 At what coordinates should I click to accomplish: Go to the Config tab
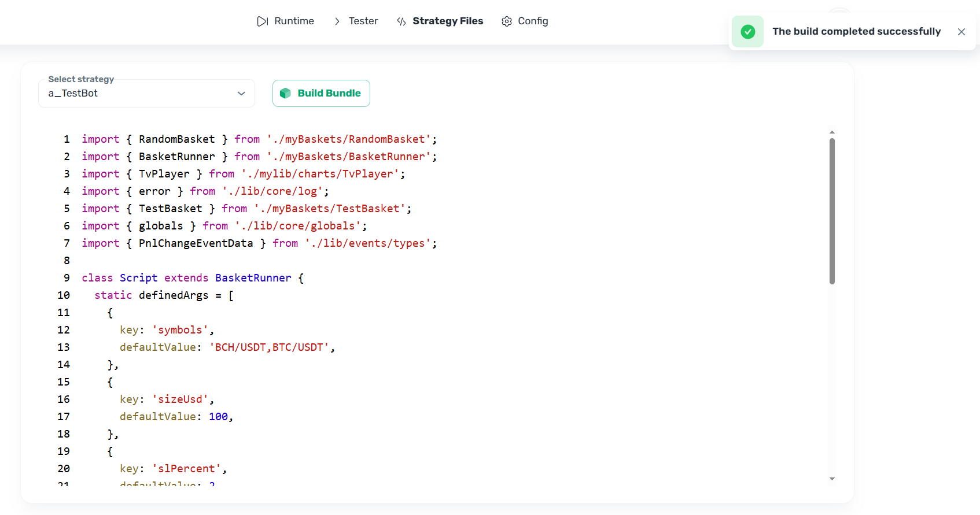tap(532, 21)
